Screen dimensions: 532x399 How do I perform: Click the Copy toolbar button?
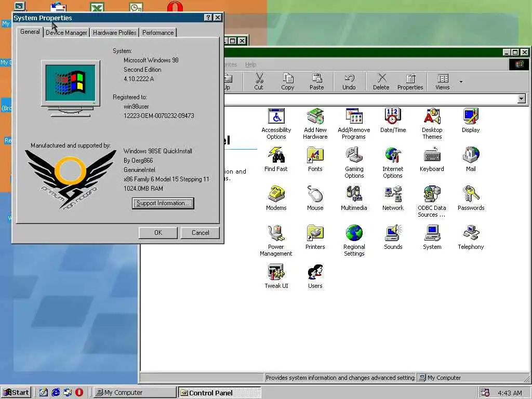(x=288, y=82)
